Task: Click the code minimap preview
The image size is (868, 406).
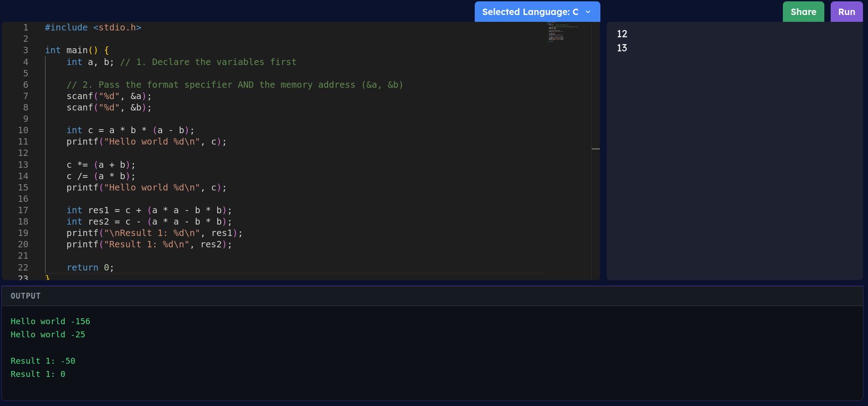Action: pos(563,31)
